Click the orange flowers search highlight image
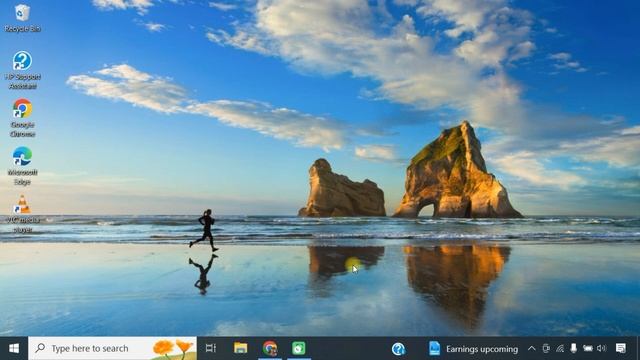 pyautogui.click(x=173, y=349)
